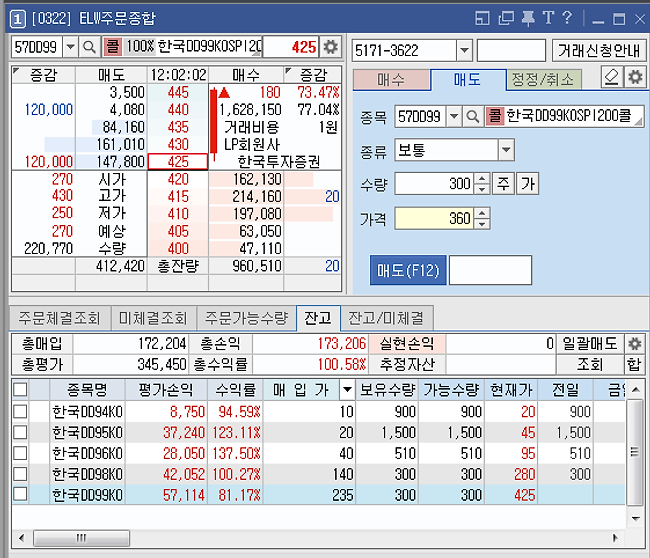The image size is (650, 558).
Task: Click the 합 button beside 조회
Action: [634, 364]
